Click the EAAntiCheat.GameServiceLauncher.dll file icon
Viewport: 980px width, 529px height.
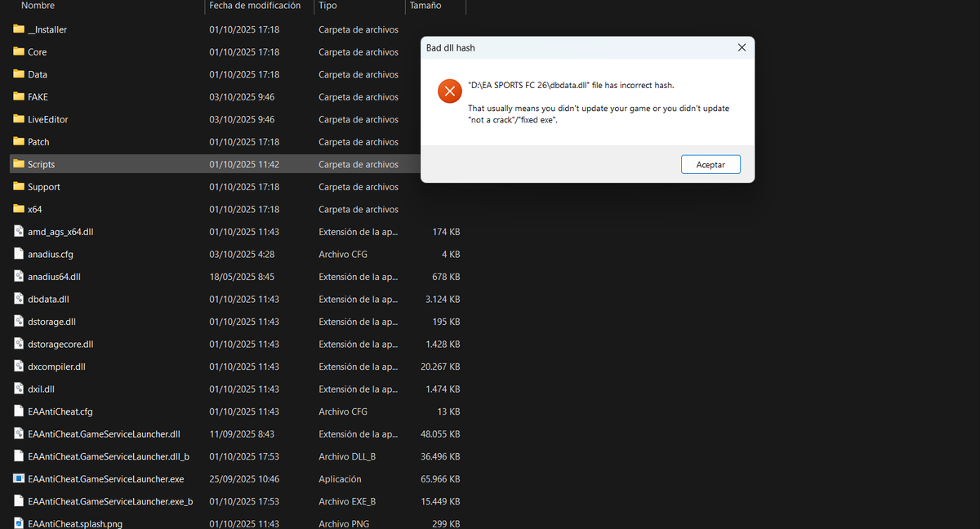point(19,433)
